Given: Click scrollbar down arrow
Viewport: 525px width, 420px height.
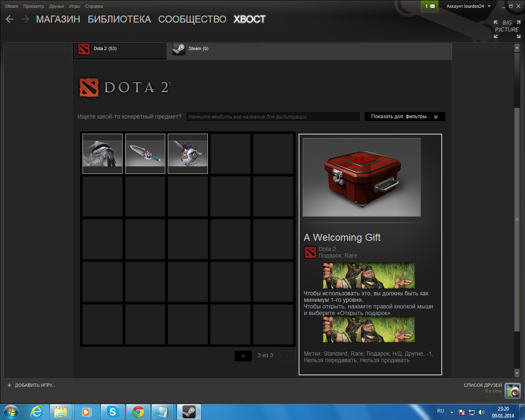Looking at the screenshot, I should pyautogui.click(x=517, y=373).
